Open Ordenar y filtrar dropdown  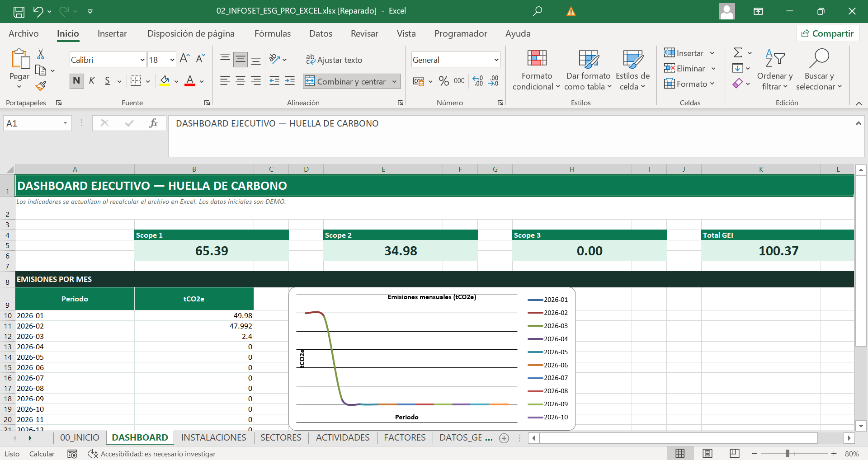coord(775,70)
